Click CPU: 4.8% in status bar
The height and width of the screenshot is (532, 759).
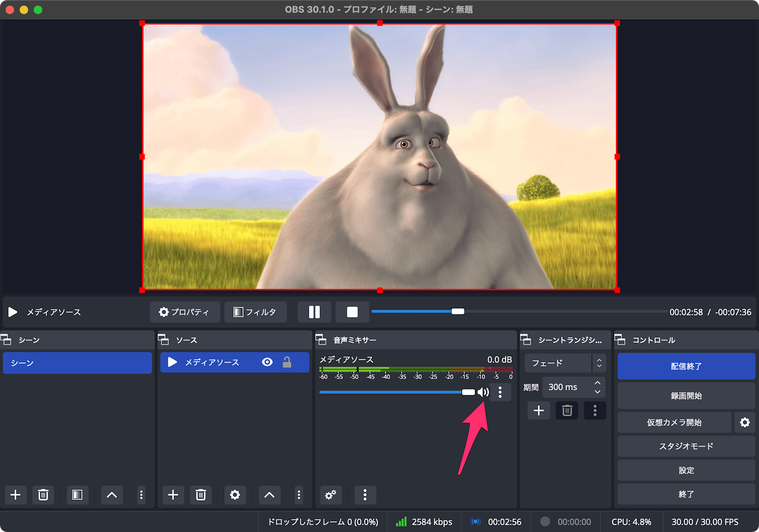[631, 522]
